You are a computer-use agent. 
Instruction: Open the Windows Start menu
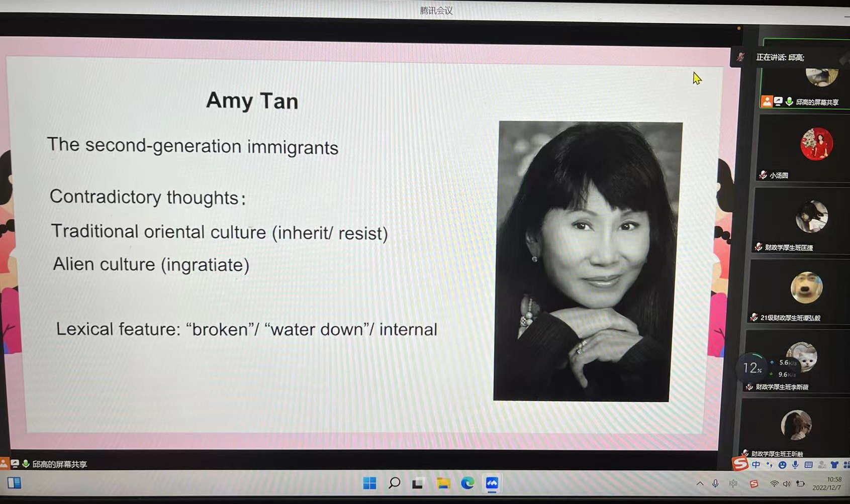(x=369, y=483)
